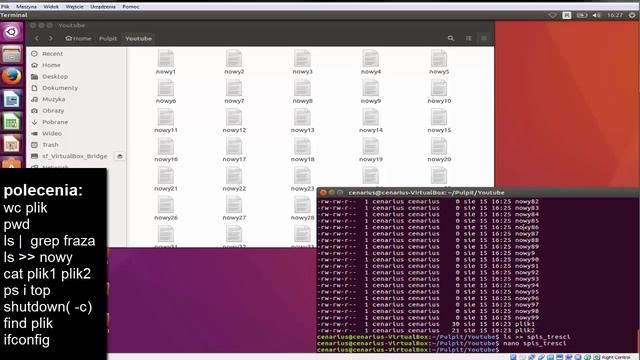640x360 pixels.
Task: Select the nowy16 file icon
Action: tap(166, 147)
